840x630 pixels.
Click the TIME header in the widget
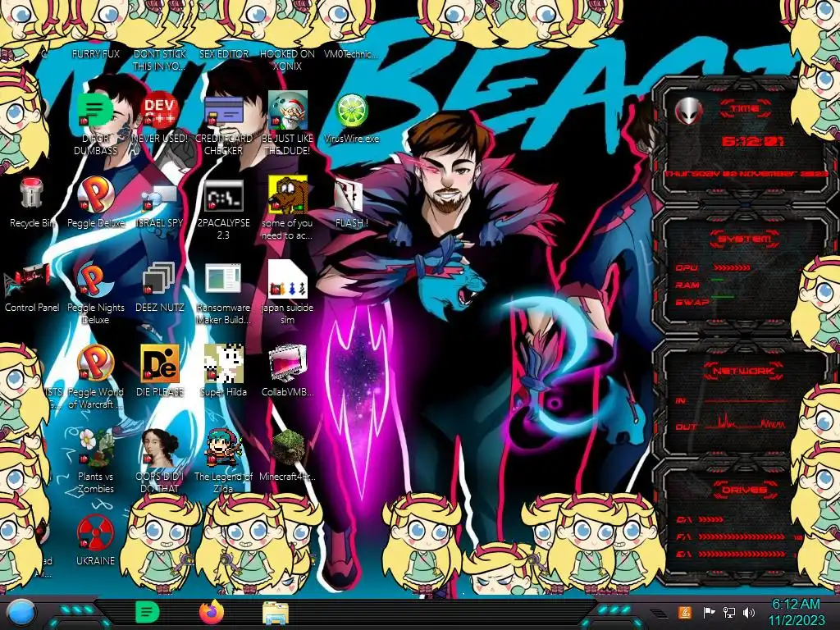pyautogui.click(x=745, y=109)
